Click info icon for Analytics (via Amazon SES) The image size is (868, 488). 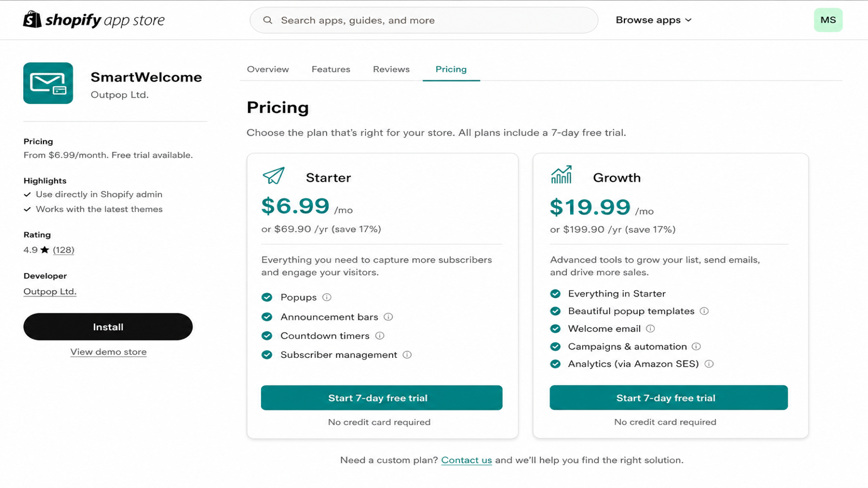(x=709, y=364)
